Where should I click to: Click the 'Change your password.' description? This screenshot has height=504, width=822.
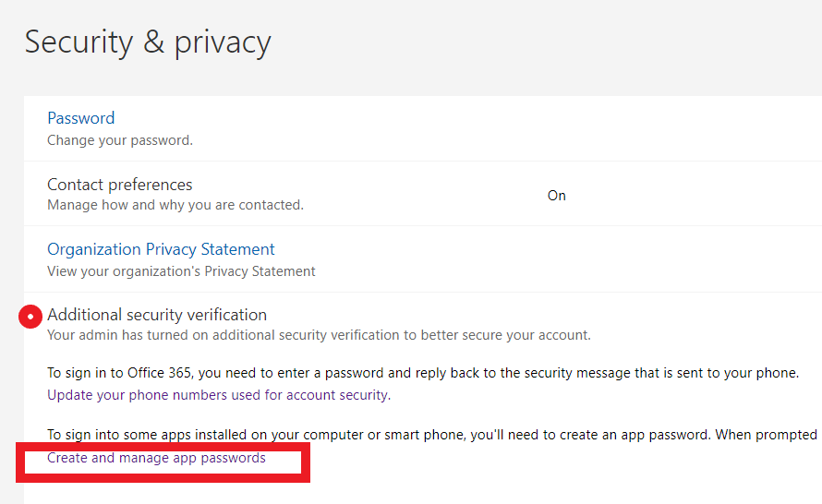click(x=120, y=140)
